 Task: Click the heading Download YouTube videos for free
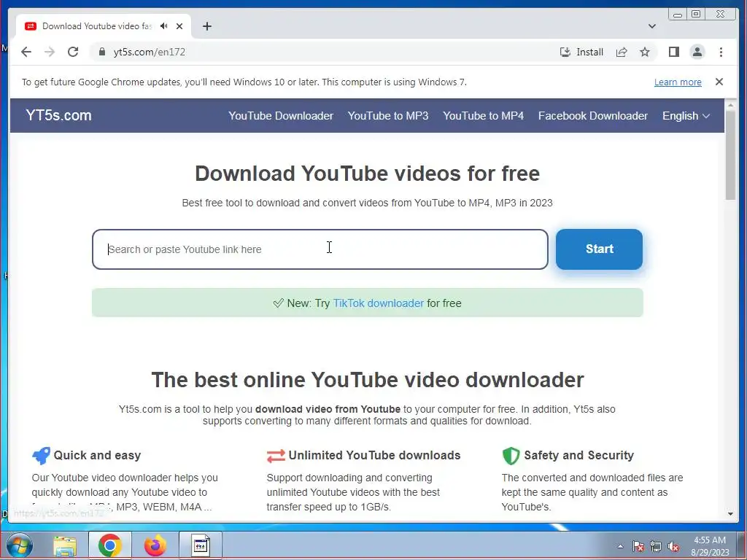[x=368, y=174]
